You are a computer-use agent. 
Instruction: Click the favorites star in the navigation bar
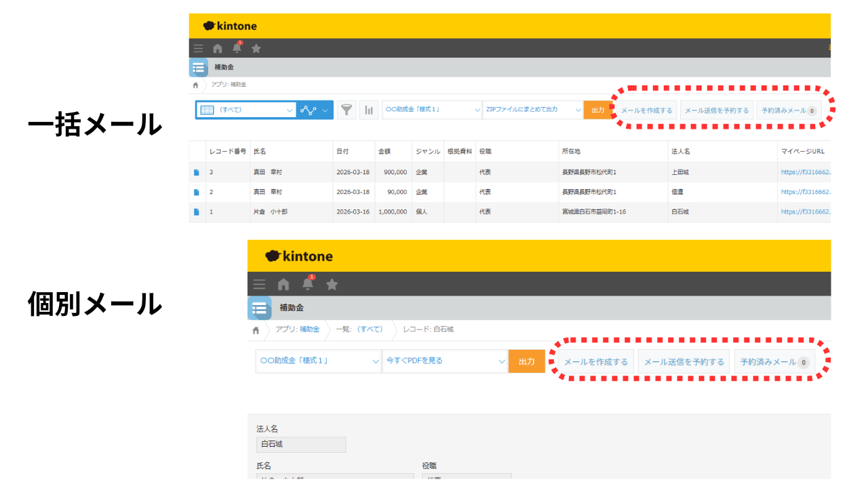click(x=256, y=48)
